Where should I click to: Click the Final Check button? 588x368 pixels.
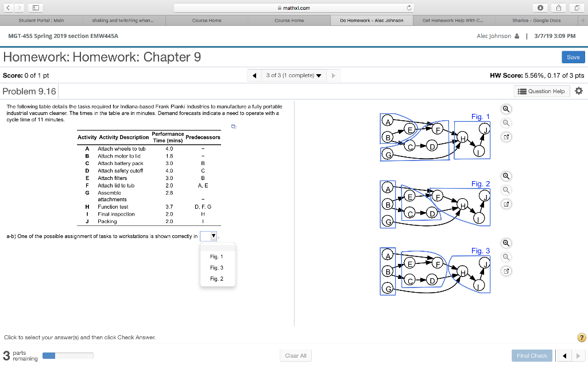point(531,355)
